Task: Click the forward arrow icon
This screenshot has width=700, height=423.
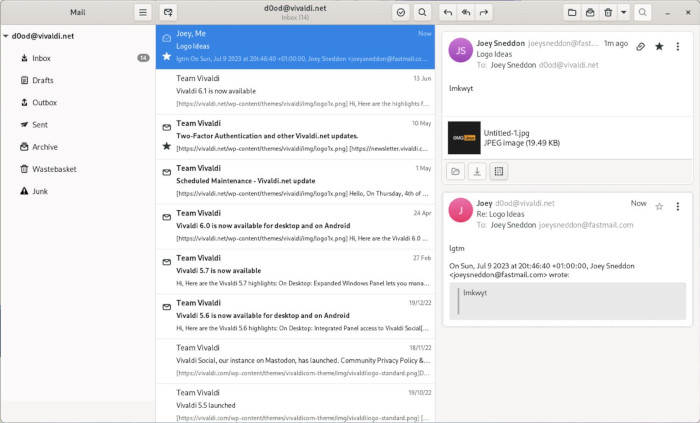Action: (x=485, y=12)
